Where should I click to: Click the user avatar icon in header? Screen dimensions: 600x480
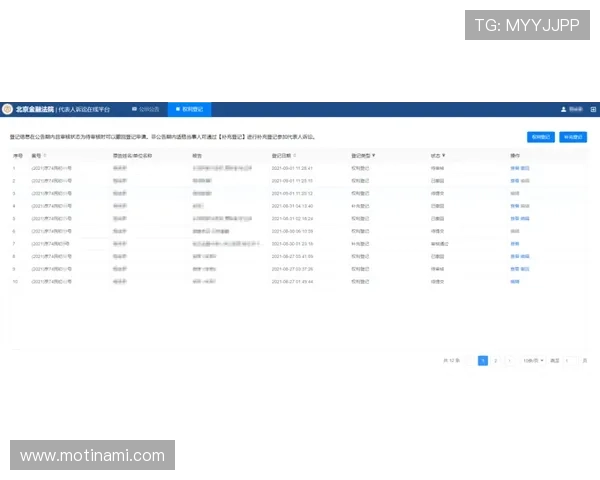(563, 109)
